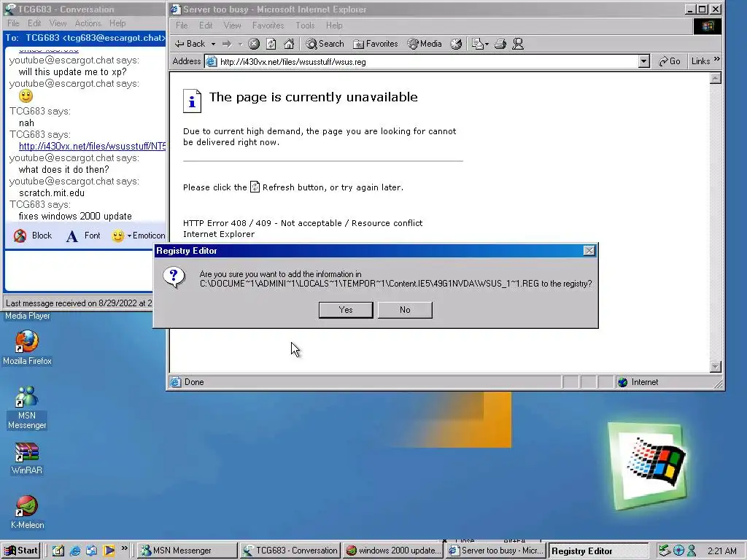Click the 2:21 AM system clock
747x560 pixels.
[x=721, y=551]
